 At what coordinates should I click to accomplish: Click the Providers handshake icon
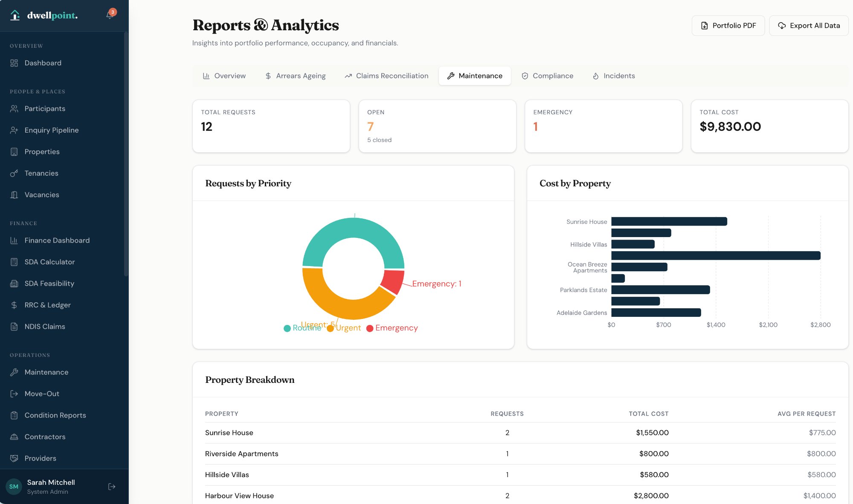point(14,458)
